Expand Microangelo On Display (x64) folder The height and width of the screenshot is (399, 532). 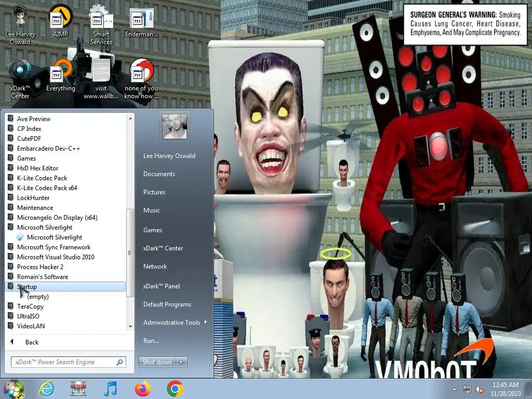(x=65, y=218)
